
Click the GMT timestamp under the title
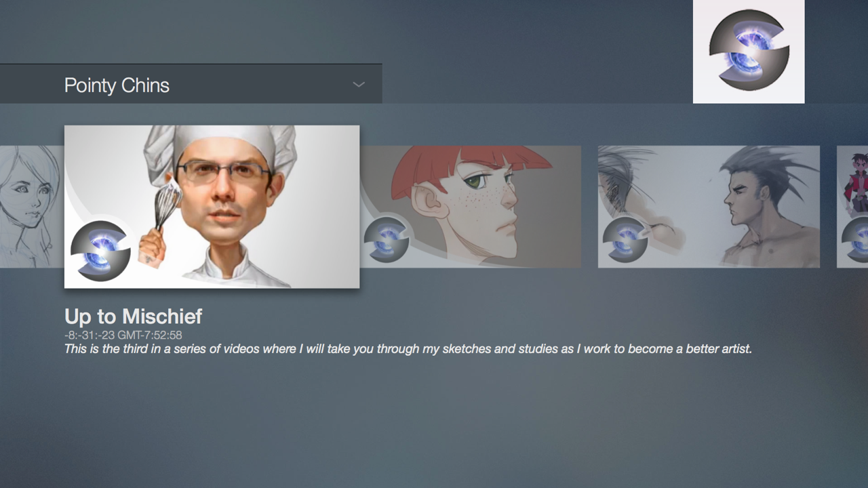(123, 335)
